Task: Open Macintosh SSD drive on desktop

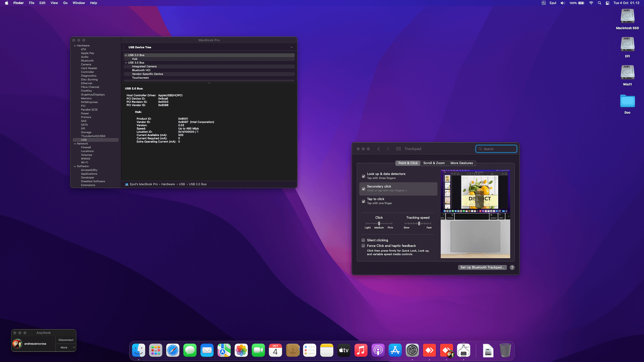Action: [x=627, y=19]
